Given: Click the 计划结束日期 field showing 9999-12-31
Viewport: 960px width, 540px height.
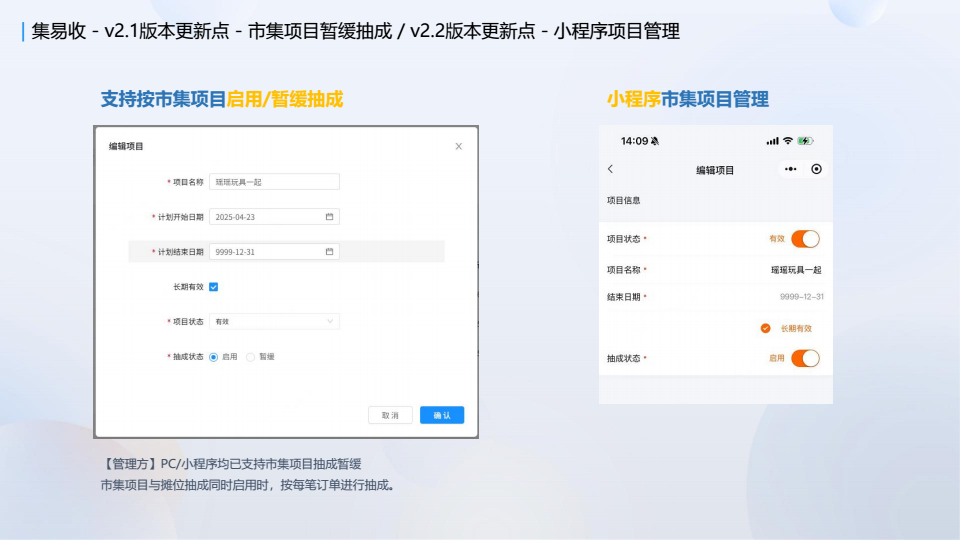Looking at the screenshot, I should [274, 252].
